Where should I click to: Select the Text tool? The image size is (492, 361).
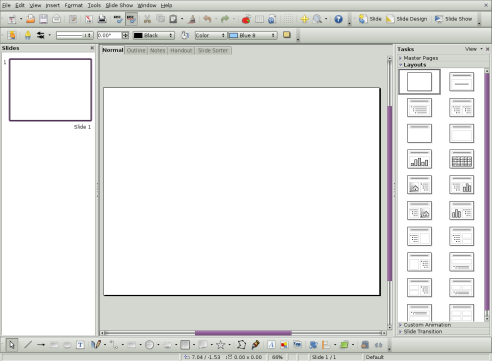80,345
